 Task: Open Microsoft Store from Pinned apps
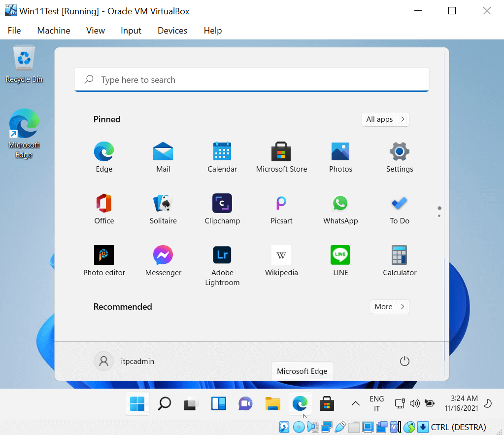pos(281,157)
